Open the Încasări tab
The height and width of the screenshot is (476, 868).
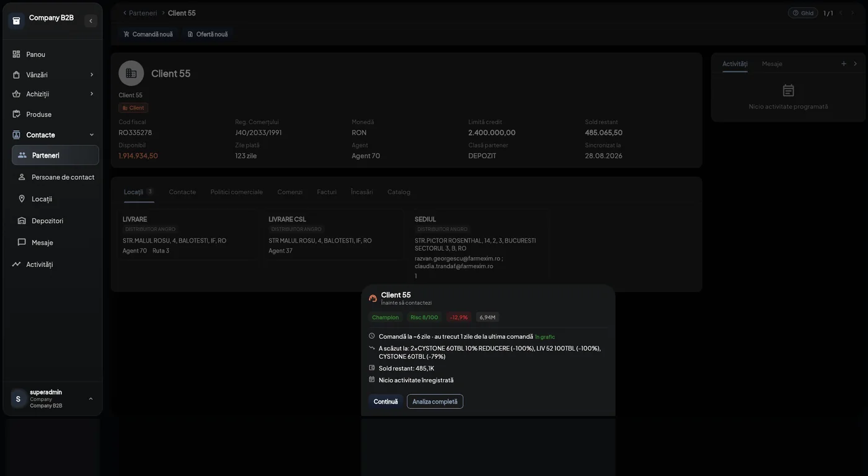pos(362,192)
